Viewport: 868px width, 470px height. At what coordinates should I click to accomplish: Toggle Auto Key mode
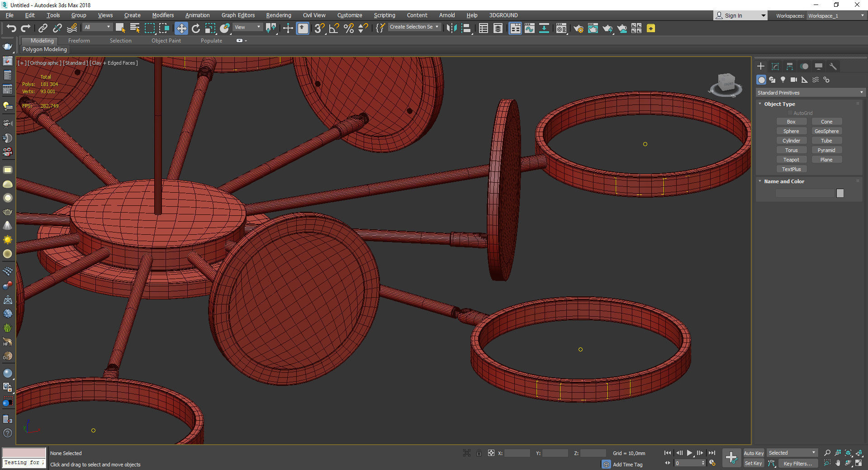tap(754, 453)
